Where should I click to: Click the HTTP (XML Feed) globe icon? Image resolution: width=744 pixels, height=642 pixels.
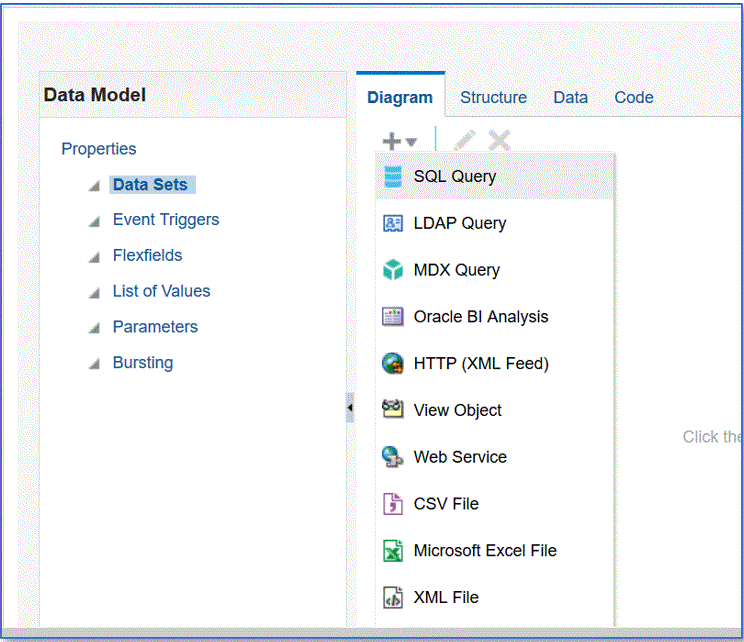coord(393,364)
